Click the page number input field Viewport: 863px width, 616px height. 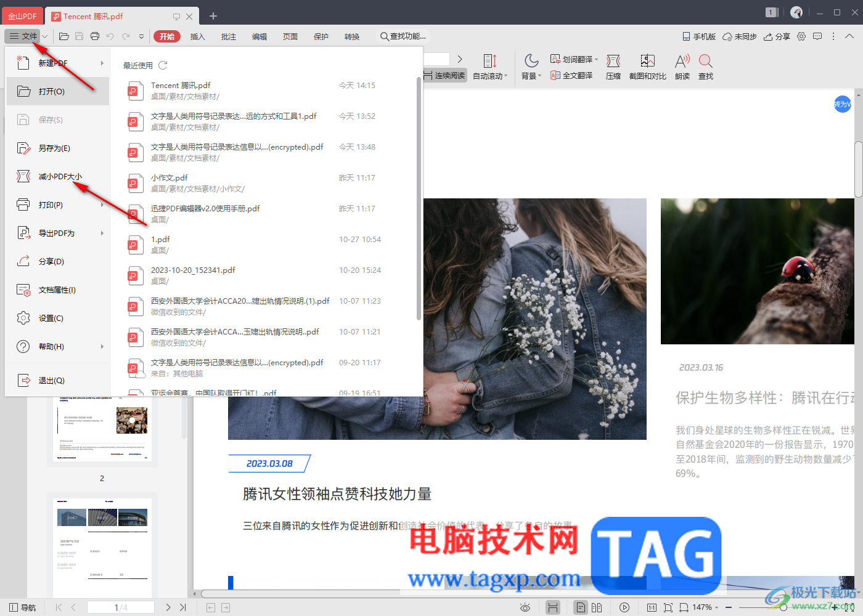[x=121, y=607]
